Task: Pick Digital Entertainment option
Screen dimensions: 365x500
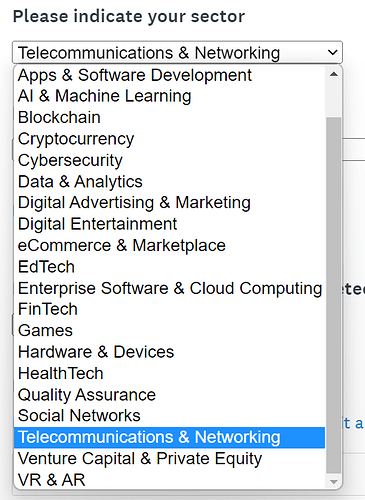Action: click(169, 224)
